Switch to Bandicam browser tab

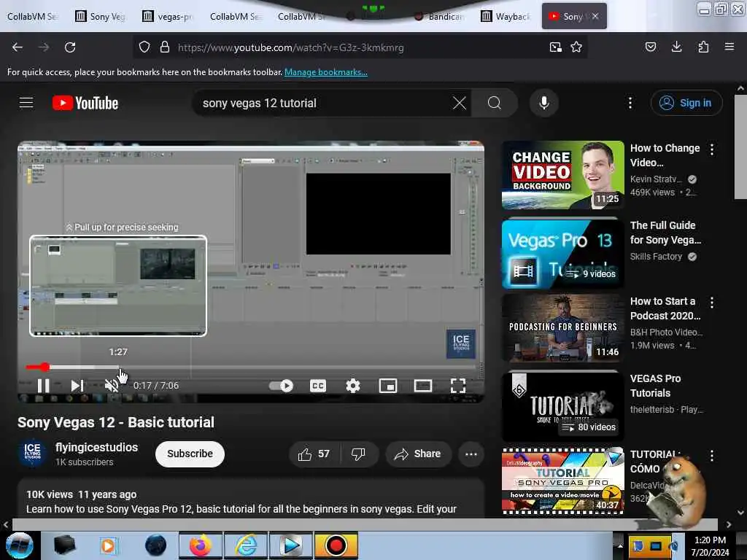click(x=439, y=17)
